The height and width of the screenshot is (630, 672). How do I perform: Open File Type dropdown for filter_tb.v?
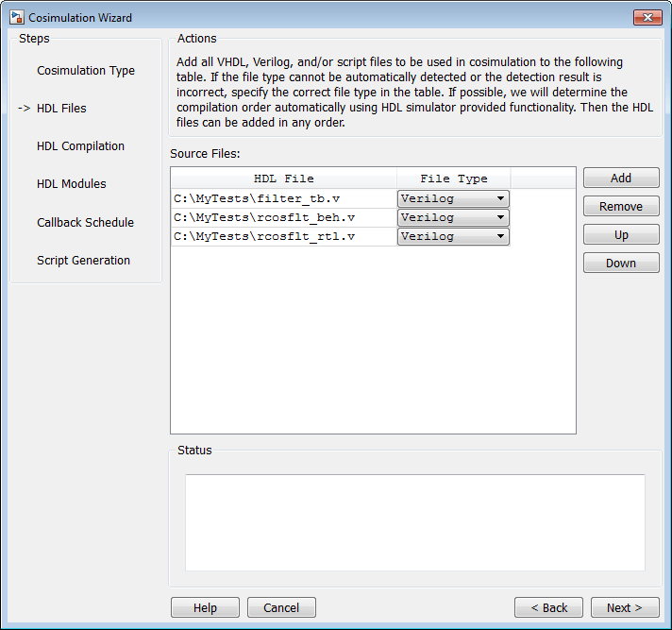(x=453, y=198)
